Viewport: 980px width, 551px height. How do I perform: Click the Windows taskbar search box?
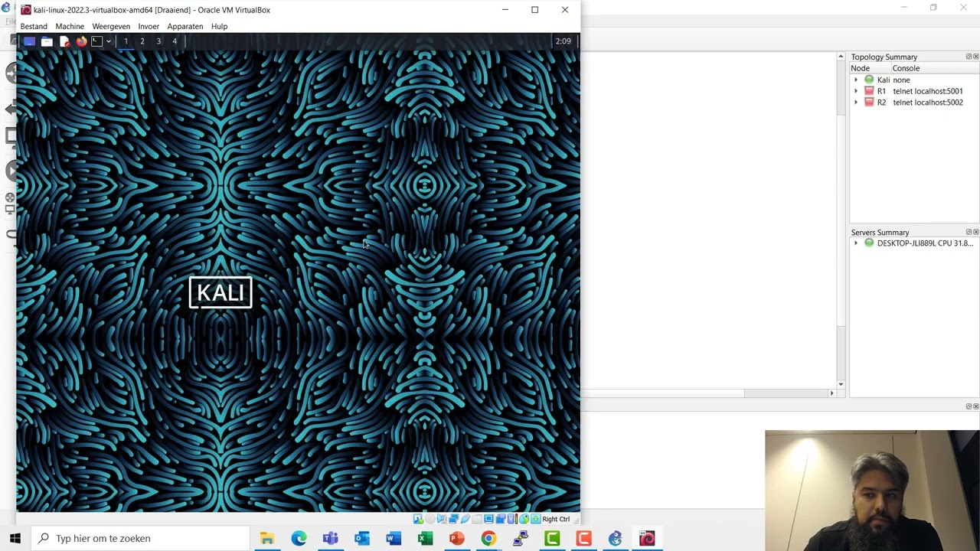(141, 538)
